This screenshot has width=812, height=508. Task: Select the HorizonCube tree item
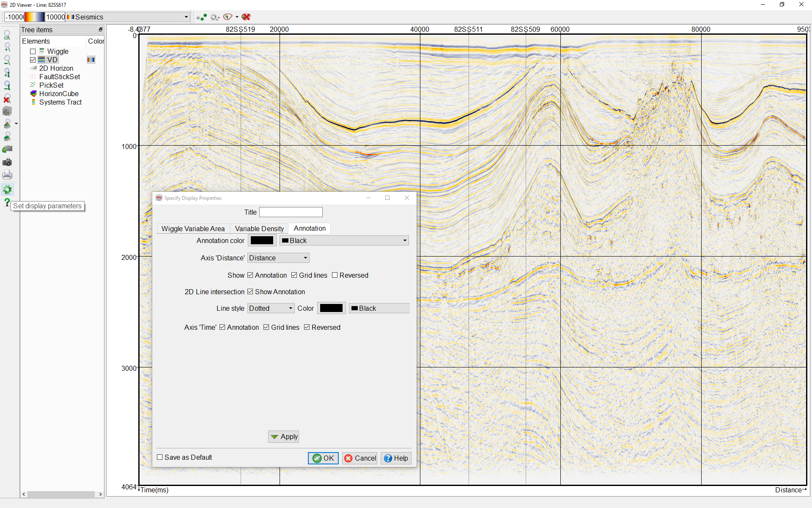59,94
